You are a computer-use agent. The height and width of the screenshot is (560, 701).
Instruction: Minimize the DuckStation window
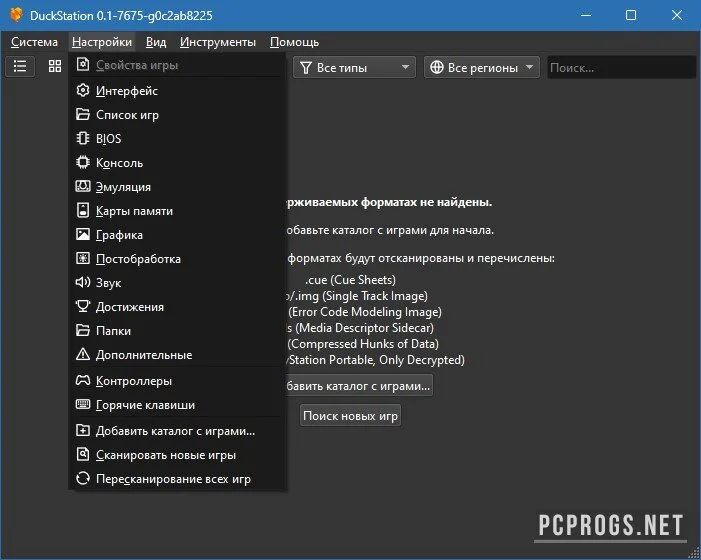[586, 15]
